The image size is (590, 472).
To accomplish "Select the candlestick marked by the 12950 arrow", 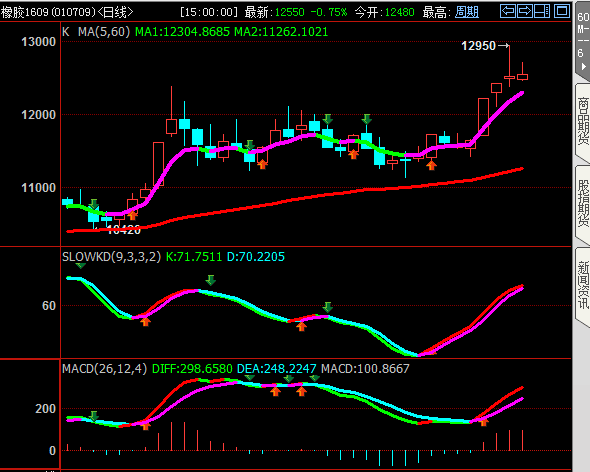I will pyautogui.click(x=509, y=77).
